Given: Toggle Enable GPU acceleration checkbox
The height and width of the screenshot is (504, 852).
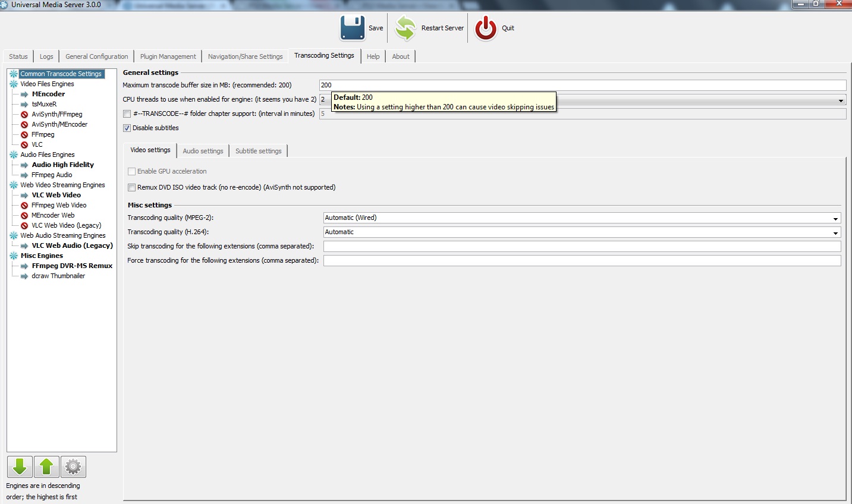Looking at the screenshot, I should (131, 172).
